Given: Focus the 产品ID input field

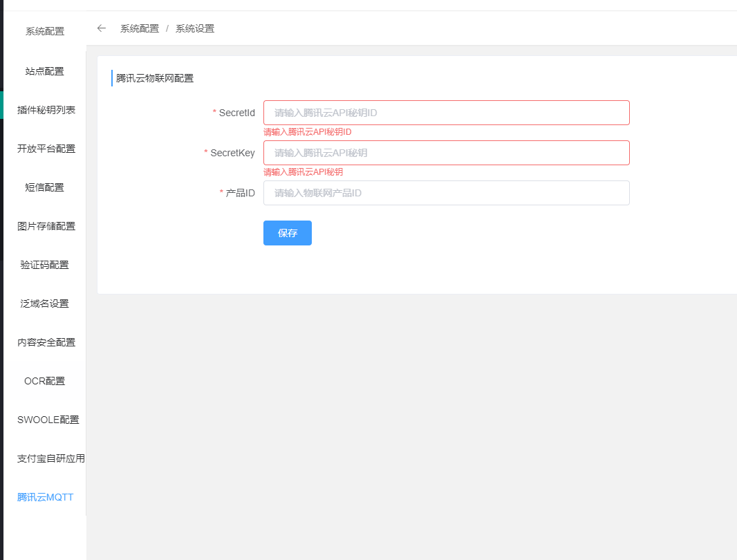Looking at the screenshot, I should click(x=446, y=193).
